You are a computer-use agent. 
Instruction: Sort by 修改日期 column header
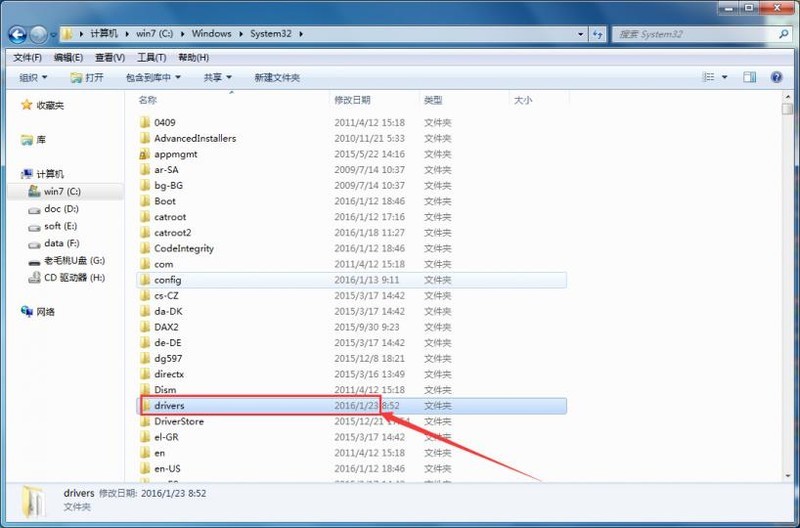pyautogui.click(x=352, y=100)
